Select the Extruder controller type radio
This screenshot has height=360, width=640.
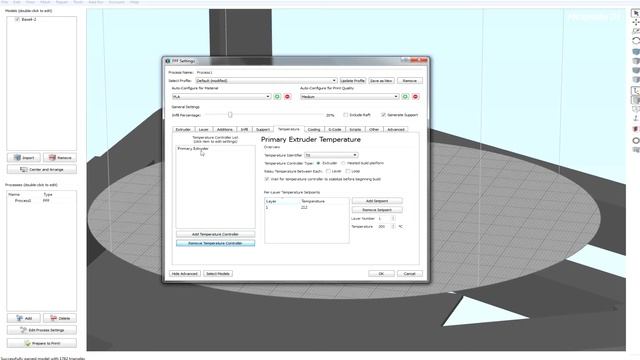coord(318,163)
